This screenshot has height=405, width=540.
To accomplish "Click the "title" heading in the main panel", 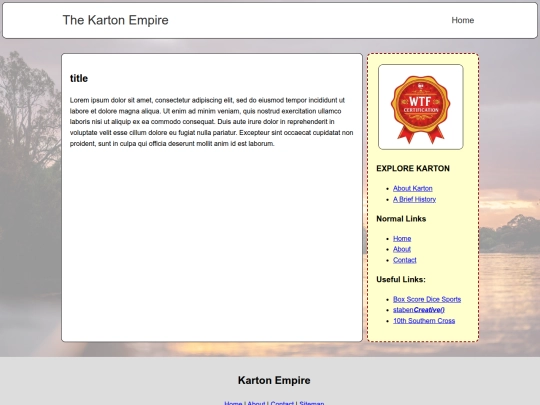I will [79, 79].
